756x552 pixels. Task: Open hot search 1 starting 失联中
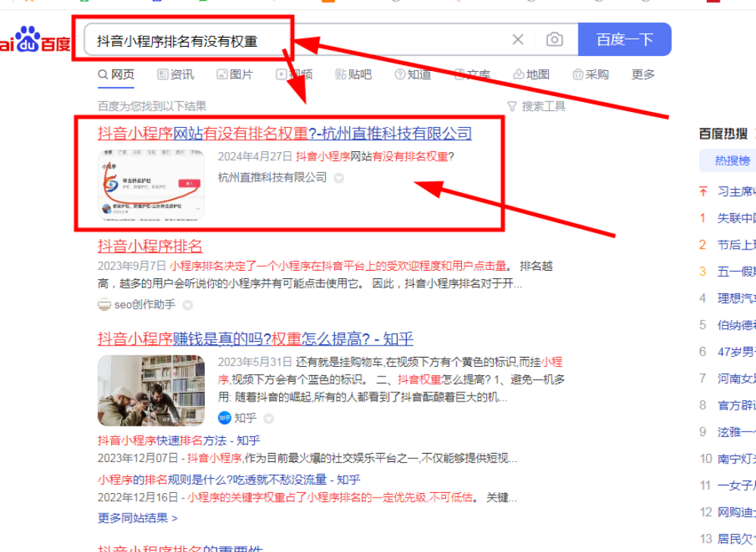[736, 219]
